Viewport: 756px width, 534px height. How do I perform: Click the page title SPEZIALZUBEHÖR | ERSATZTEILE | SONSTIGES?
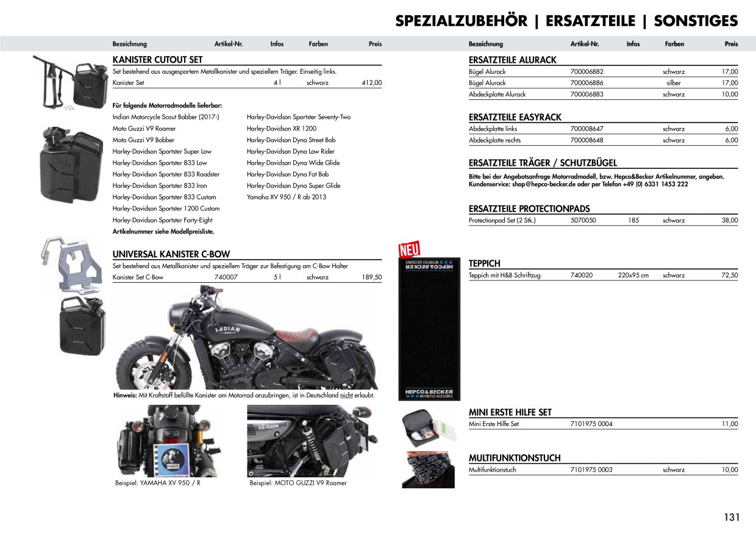[566, 21]
